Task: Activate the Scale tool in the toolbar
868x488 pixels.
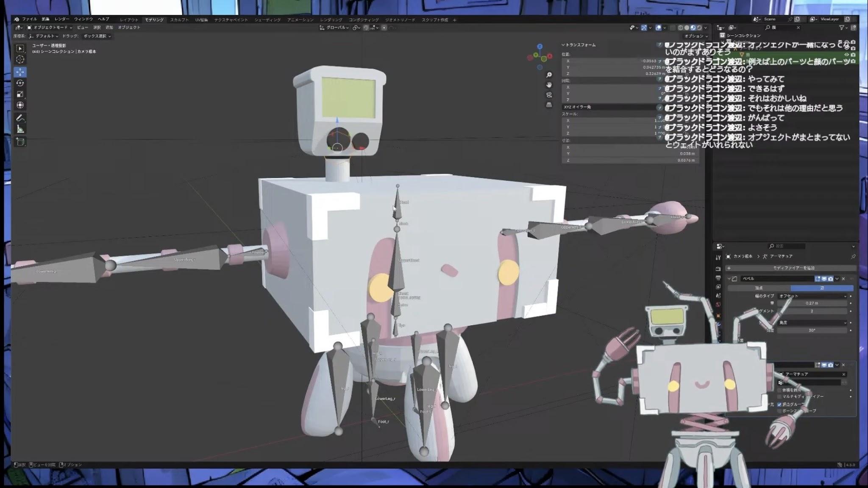Action: 20,94
